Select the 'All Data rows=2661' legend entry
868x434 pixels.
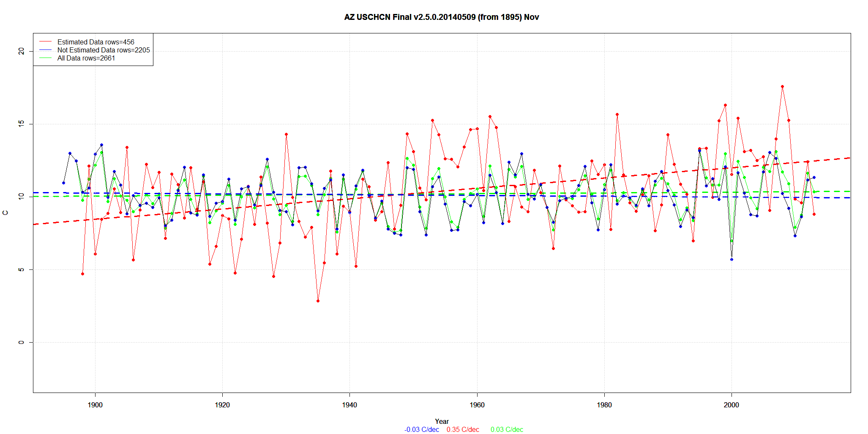click(86, 58)
